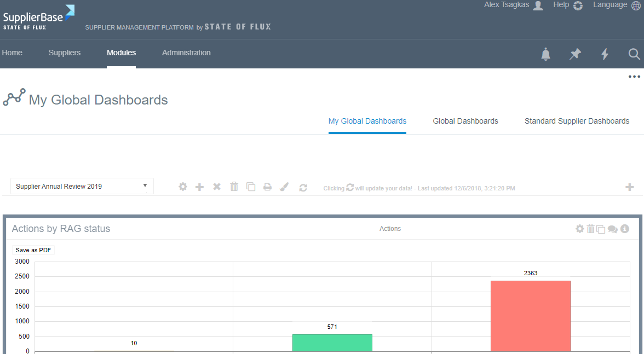Refresh dashboard data using toolbar refresh icon
This screenshot has width=644, height=354.
pos(303,187)
